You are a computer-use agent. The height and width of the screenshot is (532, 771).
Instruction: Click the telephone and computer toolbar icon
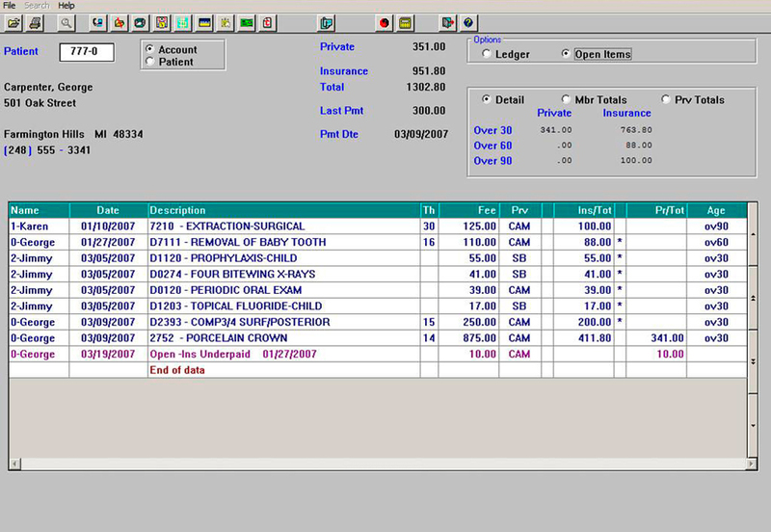coord(98,23)
